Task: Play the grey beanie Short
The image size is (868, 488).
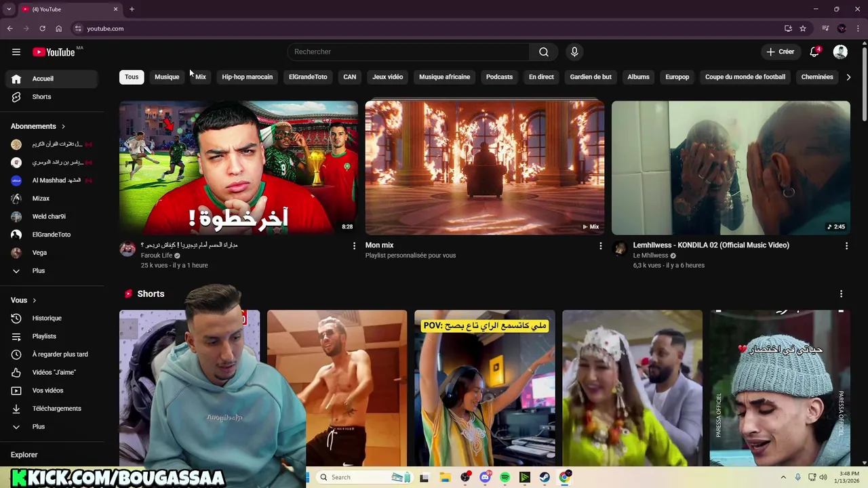Action: pos(780,388)
